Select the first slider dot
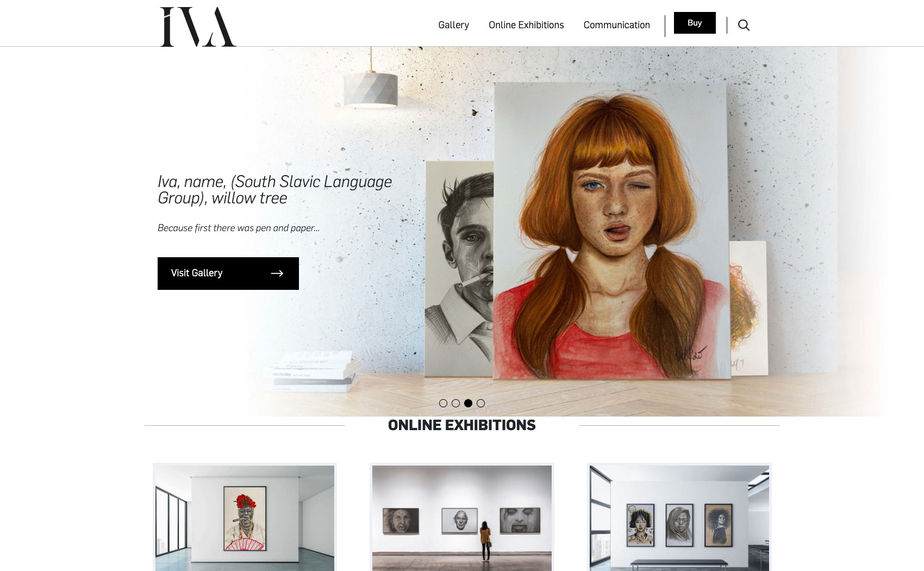This screenshot has height=571, width=924. [x=443, y=404]
